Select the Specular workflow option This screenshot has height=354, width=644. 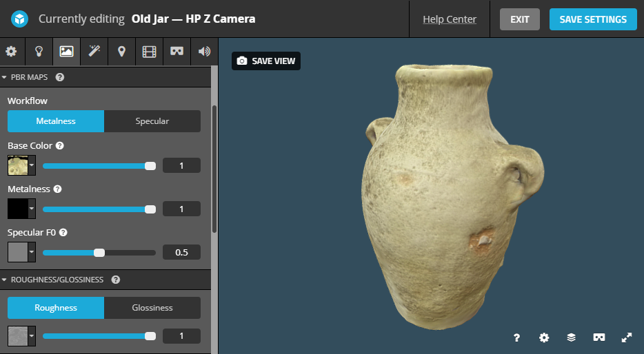tap(152, 121)
